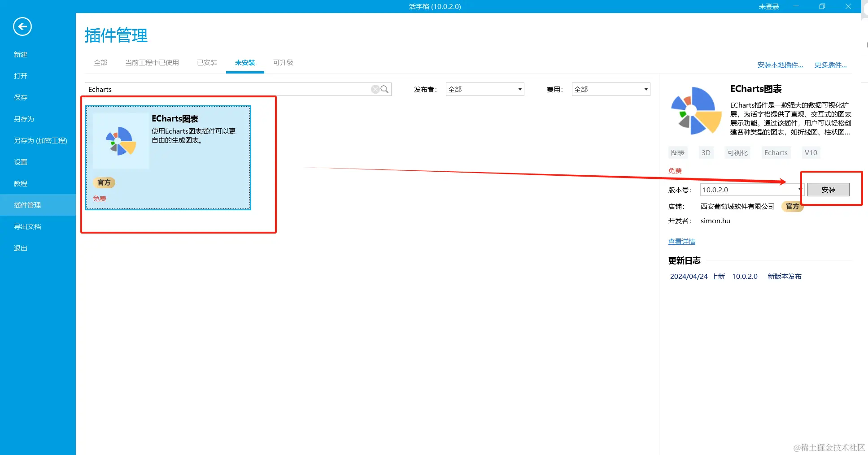Viewport: 868px width, 455px height.
Task: Click the large ECharts logo in details panel
Action: coord(695,111)
